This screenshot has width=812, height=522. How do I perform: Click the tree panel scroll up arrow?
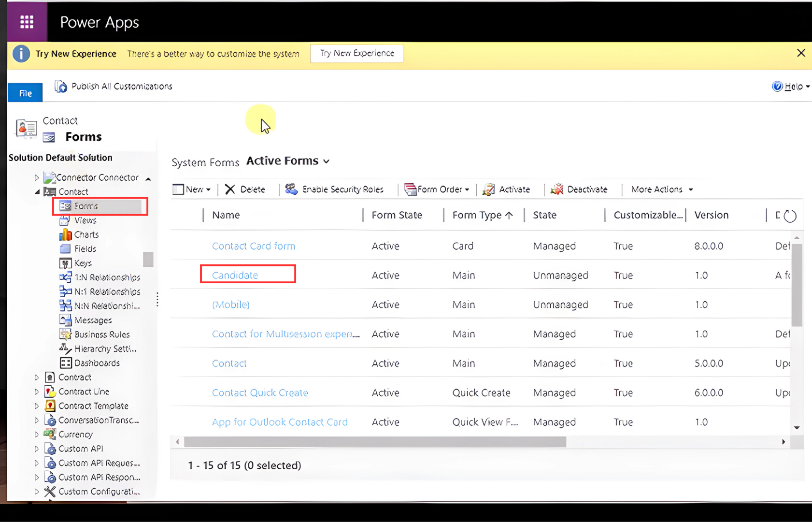click(x=148, y=179)
